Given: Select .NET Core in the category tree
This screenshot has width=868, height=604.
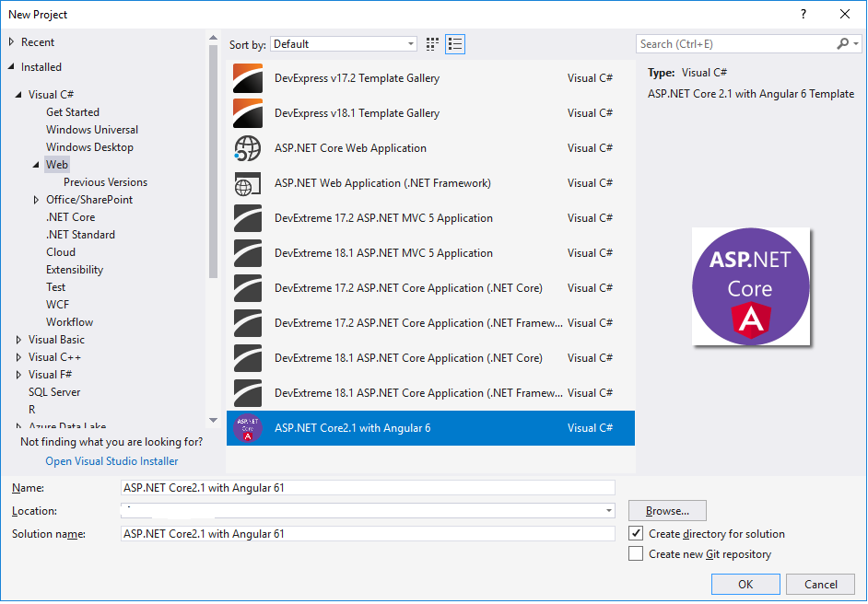Looking at the screenshot, I should pos(71,217).
